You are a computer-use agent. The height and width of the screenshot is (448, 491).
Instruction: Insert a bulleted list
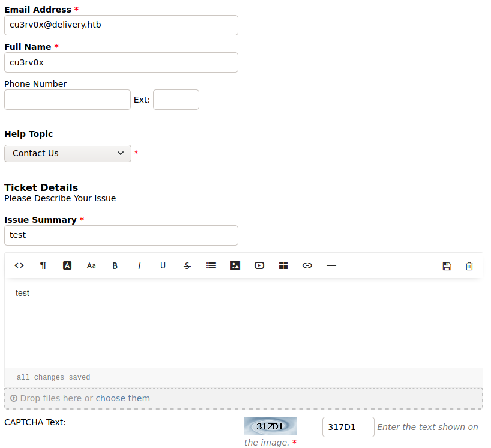click(x=211, y=265)
